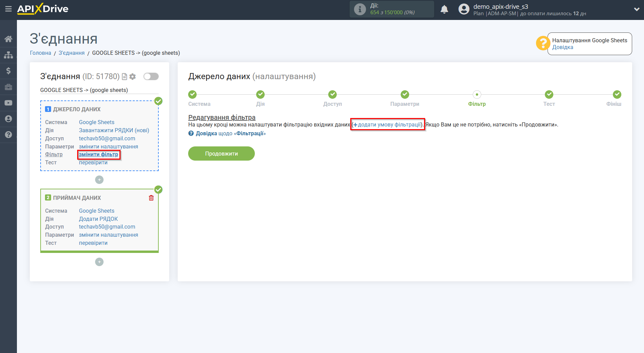Go to the Тест step

[549, 95]
